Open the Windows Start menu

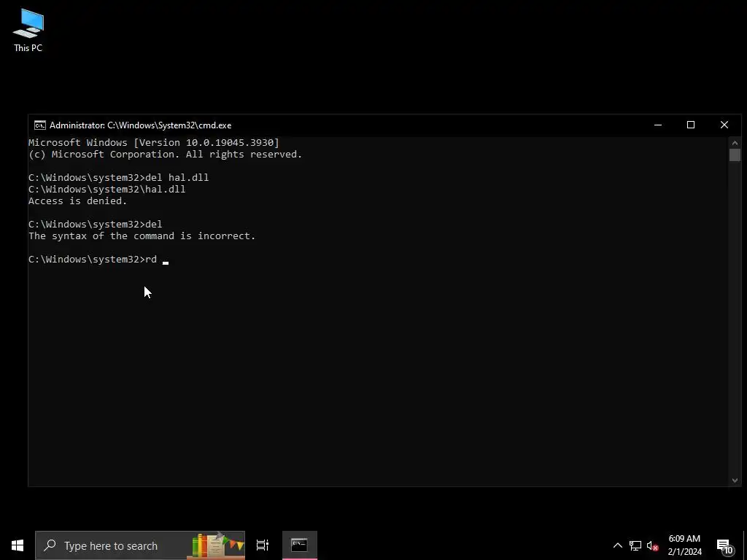tap(18, 545)
